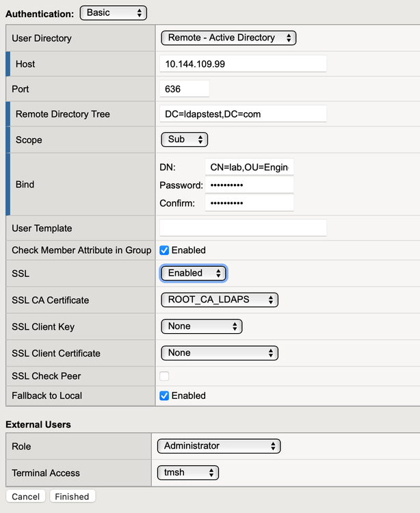Enable the SSL Check Peer checkbox
Image resolution: width=420 pixels, height=513 pixels.
pyautogui.click(x=164, y=376)
